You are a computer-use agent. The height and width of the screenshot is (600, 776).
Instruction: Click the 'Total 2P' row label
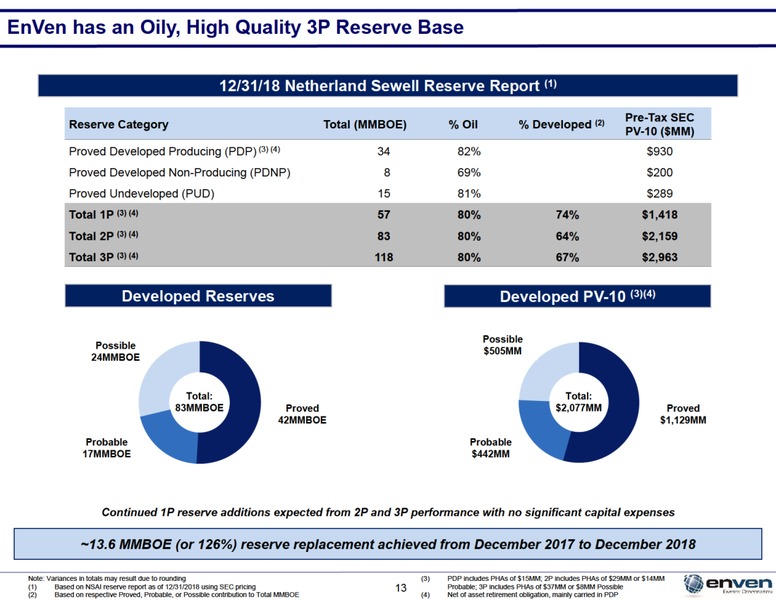pos(103,236)
